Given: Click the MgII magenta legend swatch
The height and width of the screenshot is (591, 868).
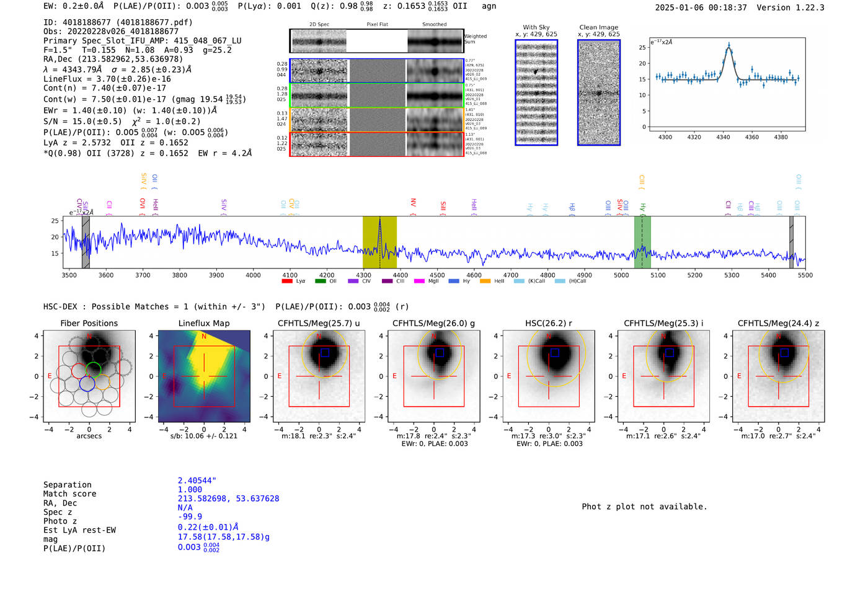Looking at the screenshot, I should click(419, 282).
